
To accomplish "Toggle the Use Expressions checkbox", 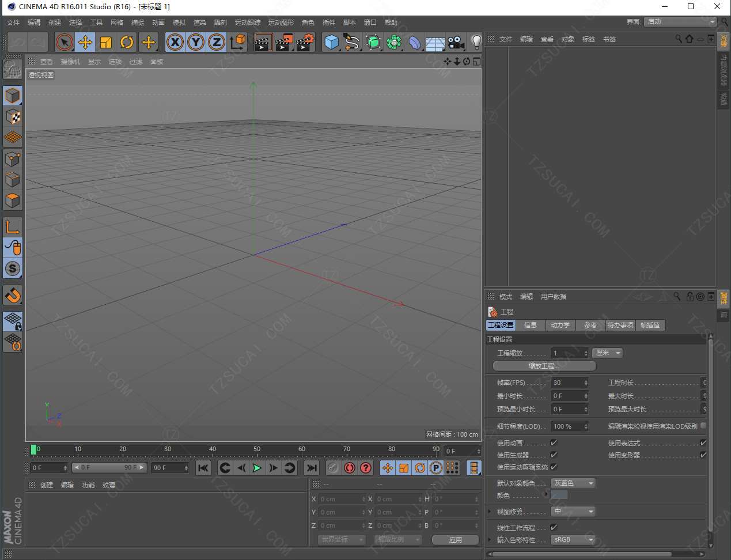I will 703,442.
